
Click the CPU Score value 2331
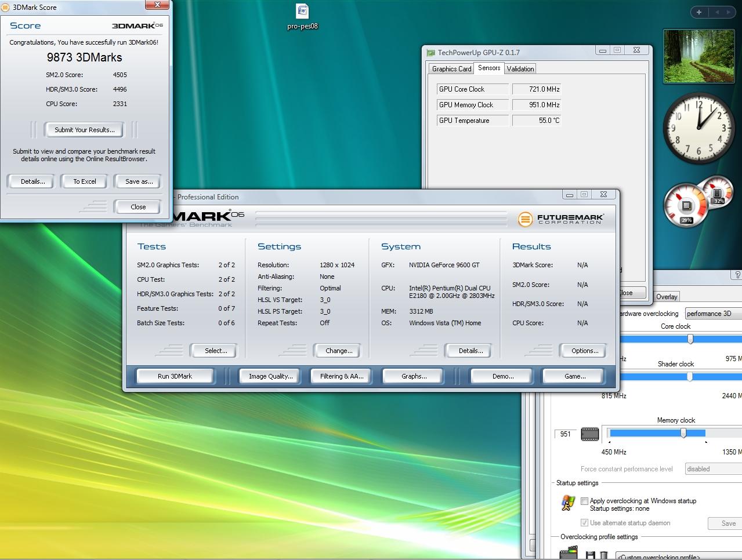(120, 104)
